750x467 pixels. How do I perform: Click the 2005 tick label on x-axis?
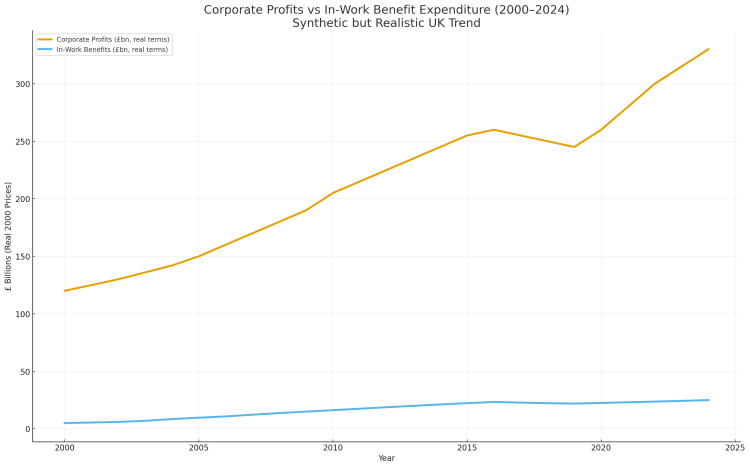pos(199,448)
